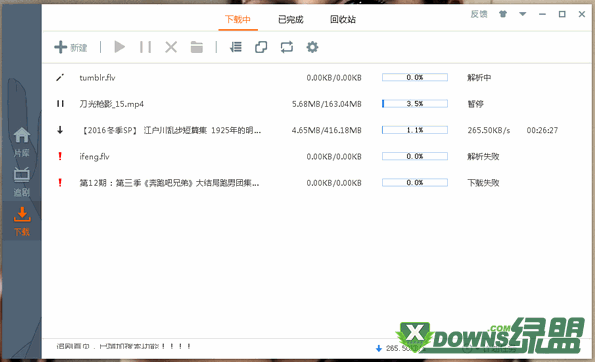595x362 pixels.
Task: Pause downloads using toolbar pause icon
Action: [145, 47]
